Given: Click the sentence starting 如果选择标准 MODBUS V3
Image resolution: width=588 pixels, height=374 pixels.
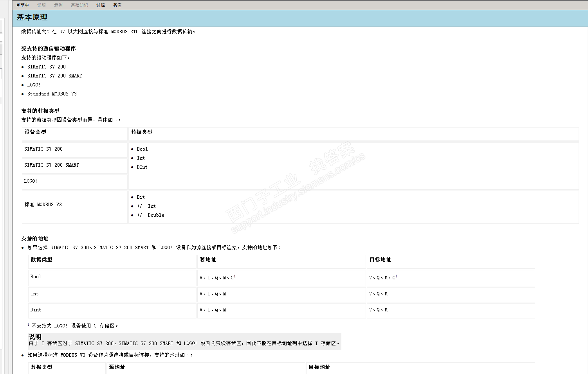Looking at the screenshot, I should 110,355.
